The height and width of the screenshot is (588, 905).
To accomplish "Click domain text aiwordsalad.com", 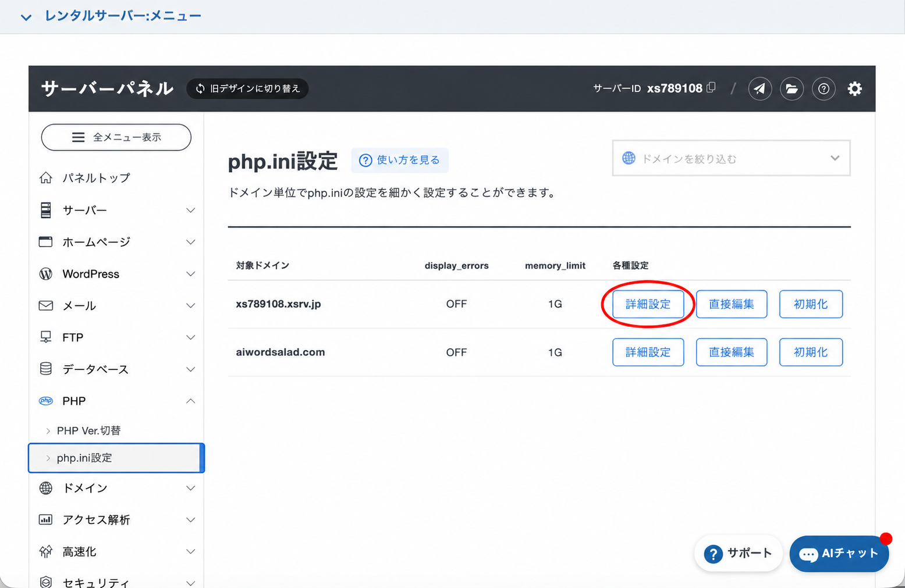I will coord(280,352).
